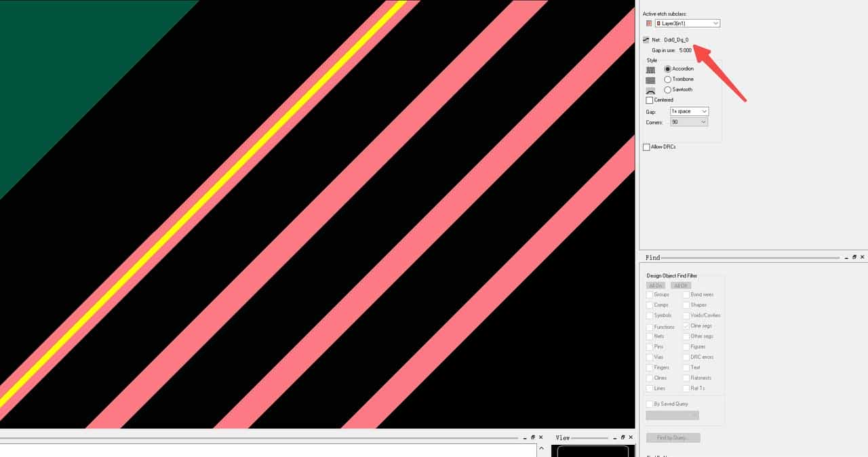Minimize the View panel
Screen dimensions: 868x457
pyautogui.click(x=614, y=438)
